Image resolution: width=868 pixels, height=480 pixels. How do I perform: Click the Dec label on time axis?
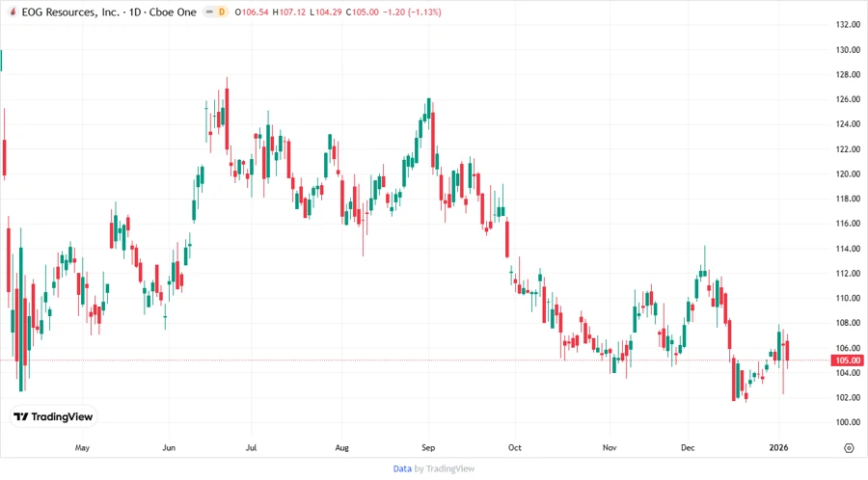pos(688,447)
